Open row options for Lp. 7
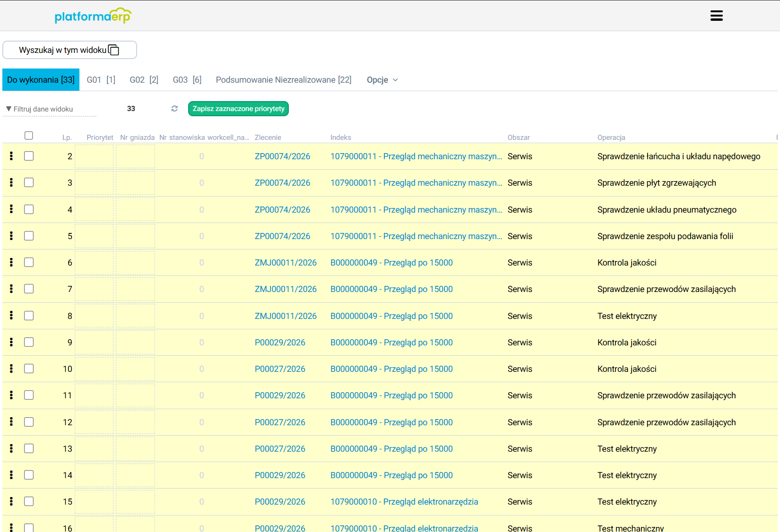The width and height of the screenshot is (780, 532). click(x=11, y=289)
